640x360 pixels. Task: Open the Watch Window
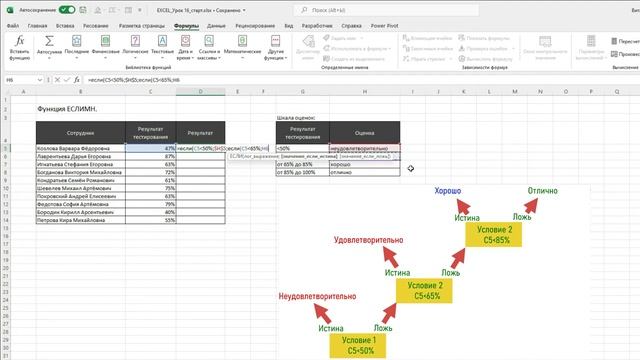545,48
